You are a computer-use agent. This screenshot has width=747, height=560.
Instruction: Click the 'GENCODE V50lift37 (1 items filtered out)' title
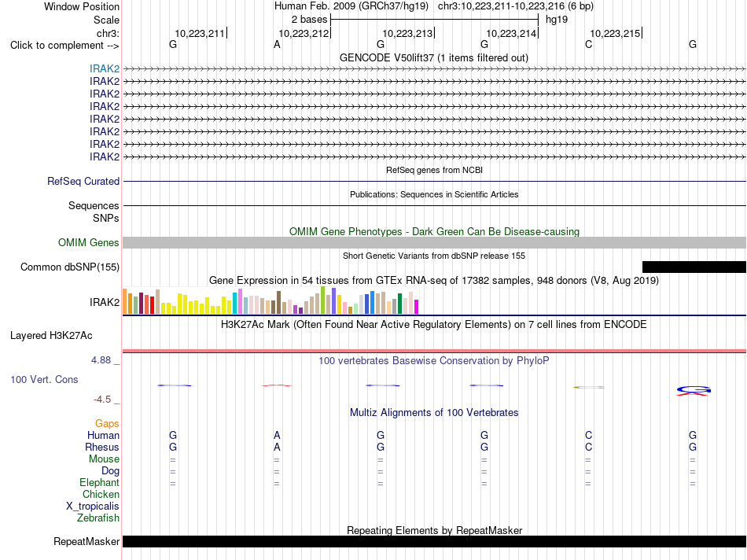coord(433,57)
